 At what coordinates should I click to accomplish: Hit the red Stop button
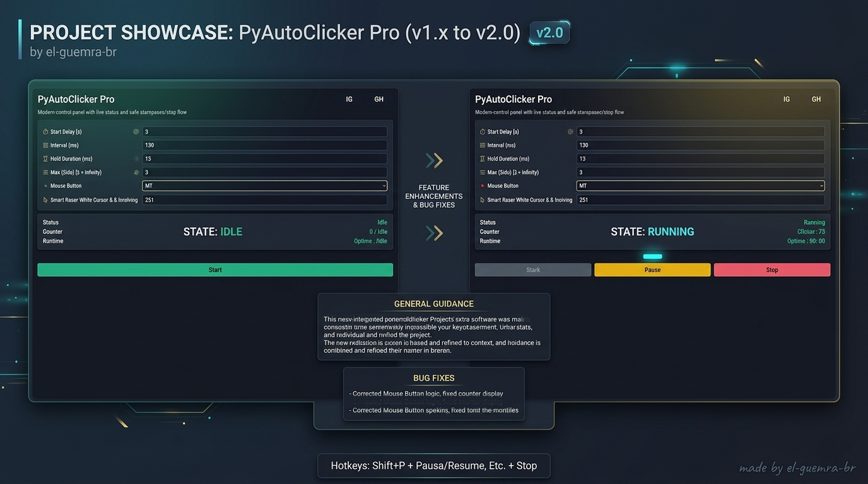point(771,270)
